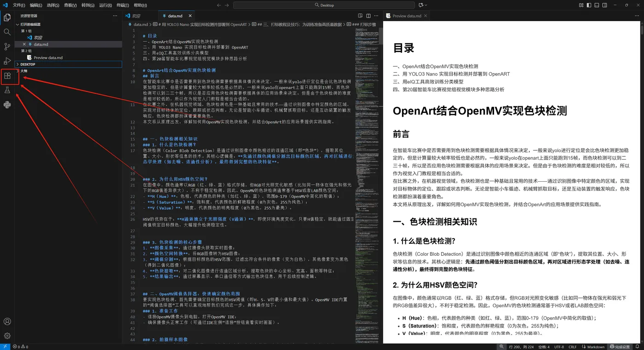Change indentation via 空格: 4 status

[544, 346]
